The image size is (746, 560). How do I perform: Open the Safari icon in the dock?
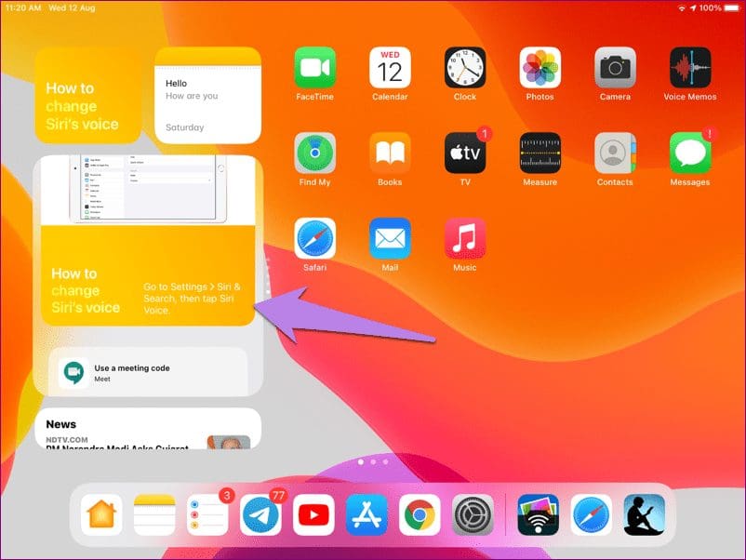tap(592, 514)
